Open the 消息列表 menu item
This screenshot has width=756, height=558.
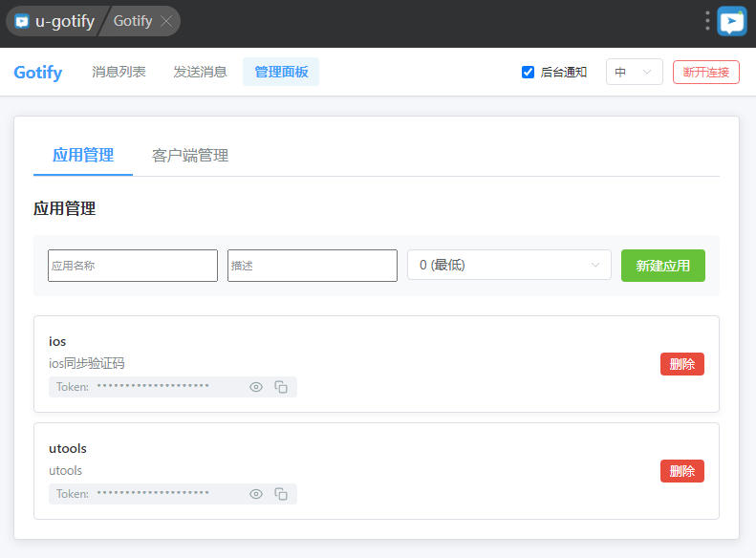pyautogui.click(x=119, y=72)
